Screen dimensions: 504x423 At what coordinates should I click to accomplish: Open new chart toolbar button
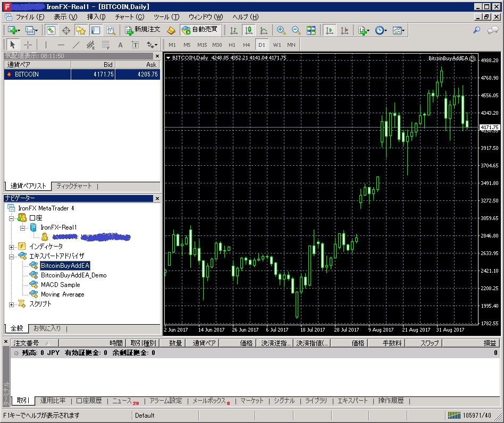13,30
